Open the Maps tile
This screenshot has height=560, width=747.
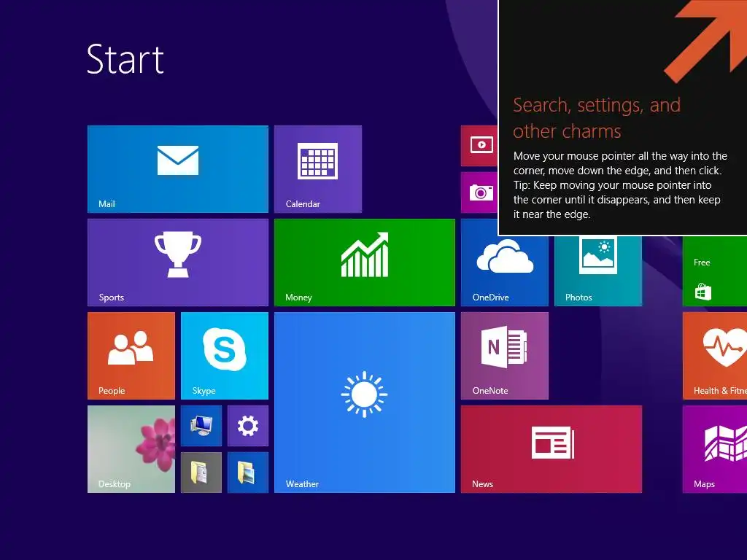coord(715,449)
